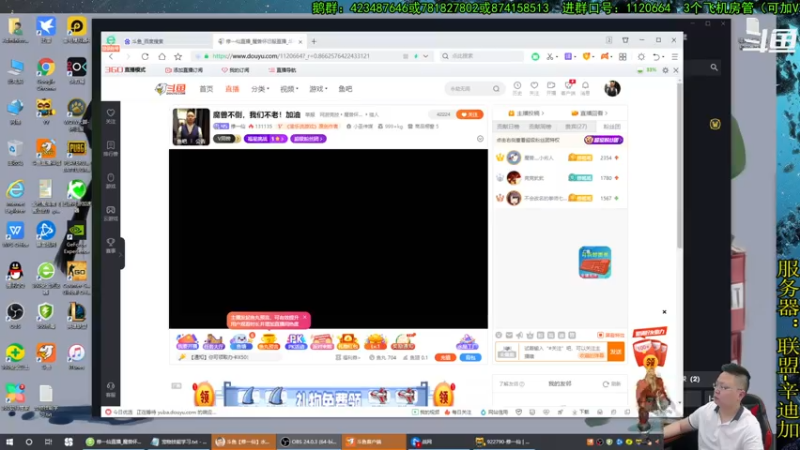Viewport: 800px width, 450px height.
Task: Open the four-square extensions grid icon
Action: [622, 57]
